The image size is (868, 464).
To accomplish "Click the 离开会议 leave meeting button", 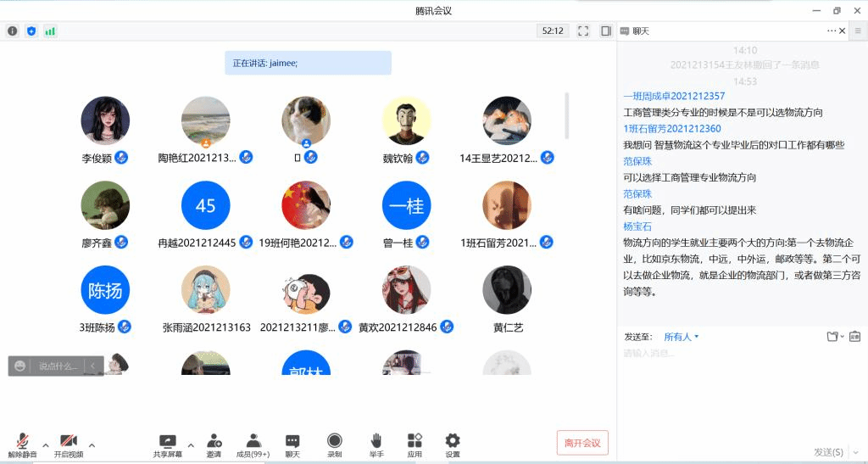I will [582, 443].
